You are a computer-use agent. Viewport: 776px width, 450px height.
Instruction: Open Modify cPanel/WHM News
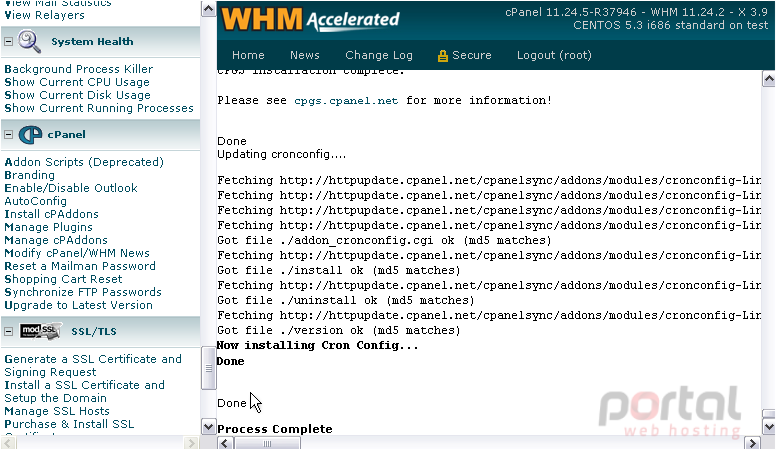(x=77, y=253)
